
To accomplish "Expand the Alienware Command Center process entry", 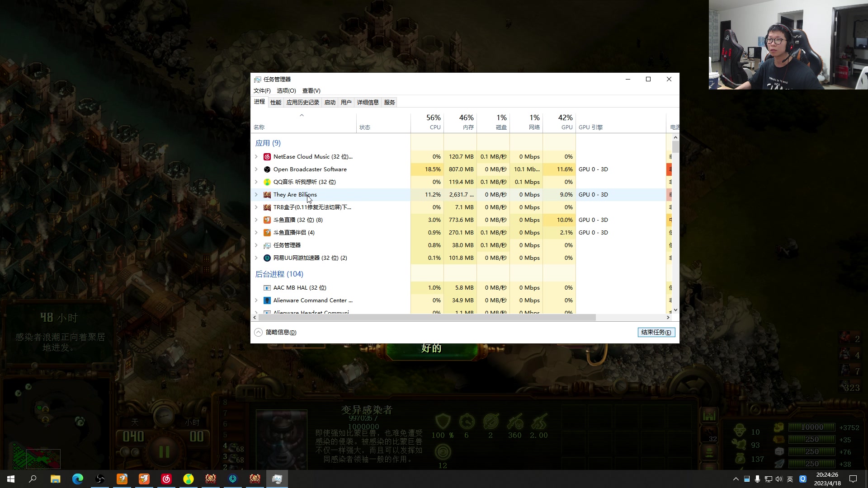I will coord(256,300).
